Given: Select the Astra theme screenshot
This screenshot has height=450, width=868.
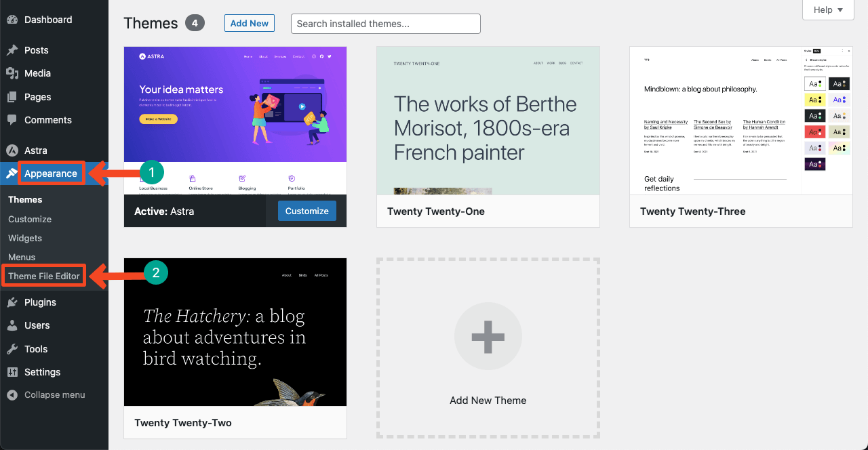Looking at the screenshot, I should pos(235,121).
